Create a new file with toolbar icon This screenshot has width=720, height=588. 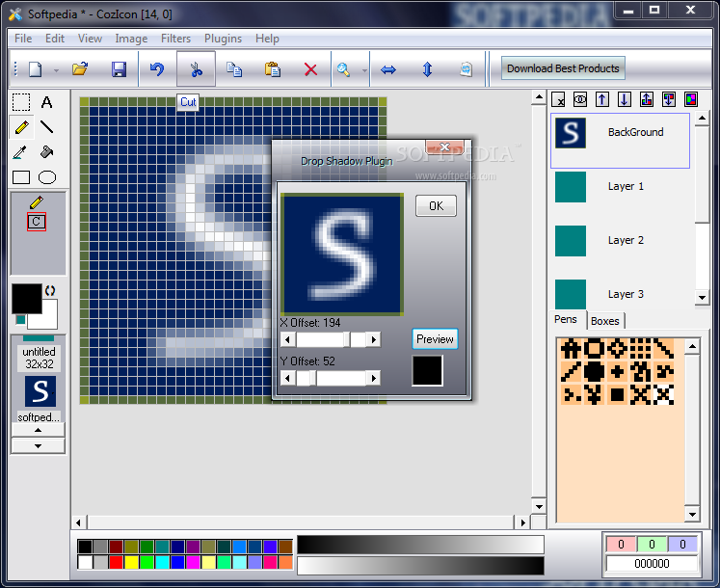coord(36,69)
